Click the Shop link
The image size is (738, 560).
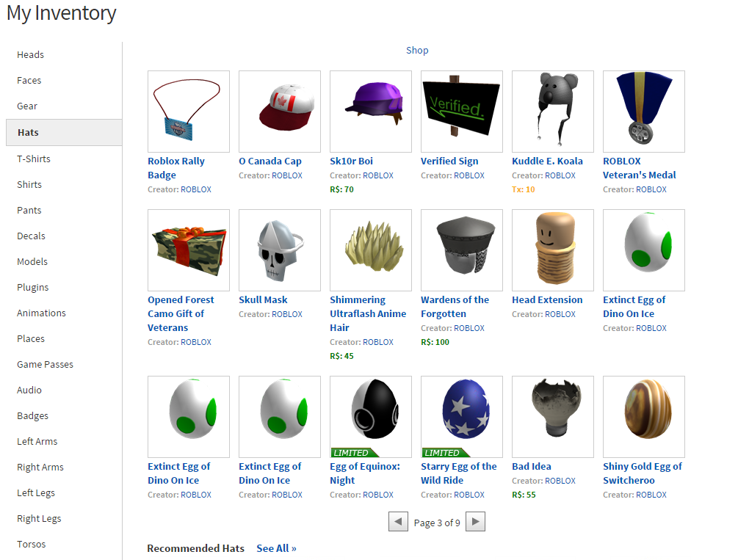[x=417, y=51]
